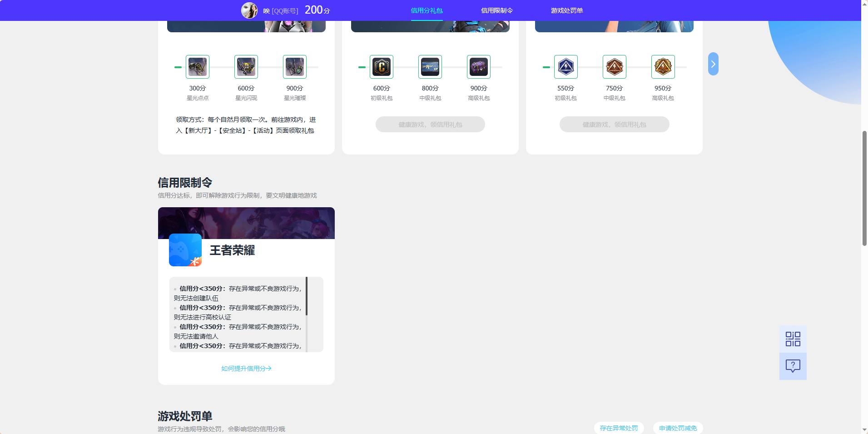Switch to 信用分礼包 tab
Image resolution: width=868 pixels, height=434 pixels.
427,10
